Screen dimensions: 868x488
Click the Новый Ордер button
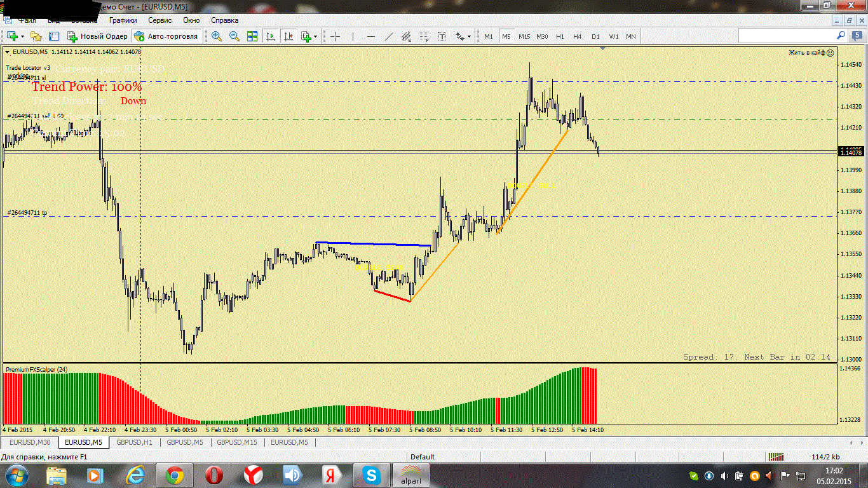[x=97, y=36]
